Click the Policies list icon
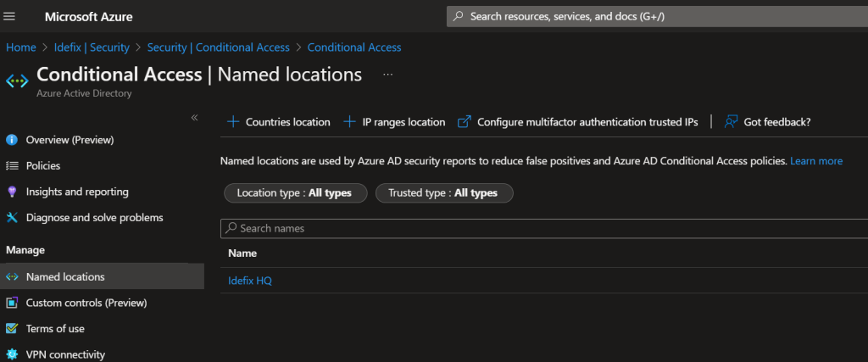Image resolution: width=868 pixels, height=362 pixels. point(12,165)
